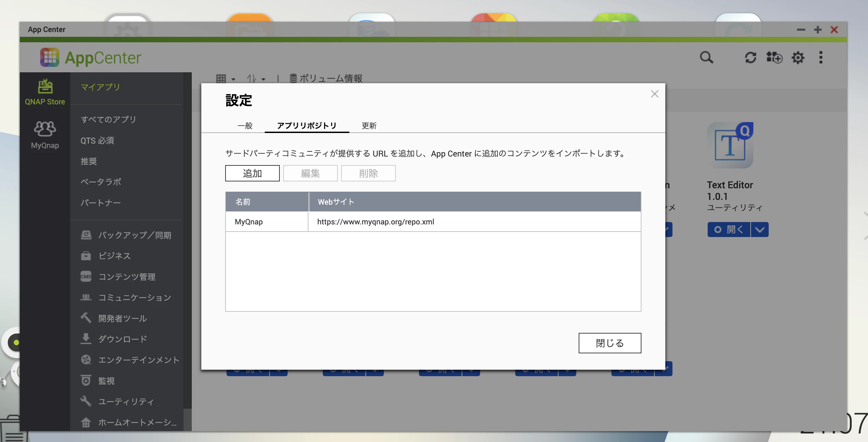The height and width of the screenshot is (442, 868).
Task: Select ベータラボ in the sidebar
Action: (x=101, y=182)
